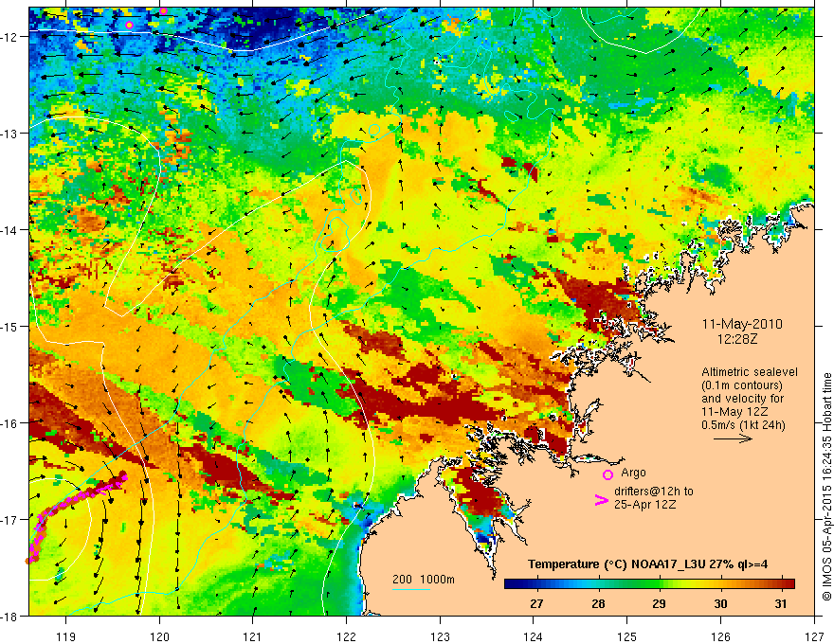Click the magenta drifter arrowhead legend symbol

coord(601,499)
